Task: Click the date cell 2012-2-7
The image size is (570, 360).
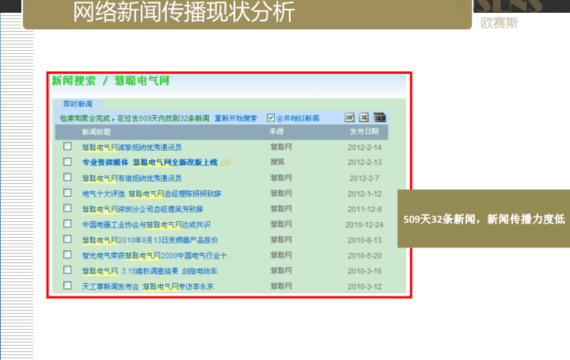Action: point(365,178)
